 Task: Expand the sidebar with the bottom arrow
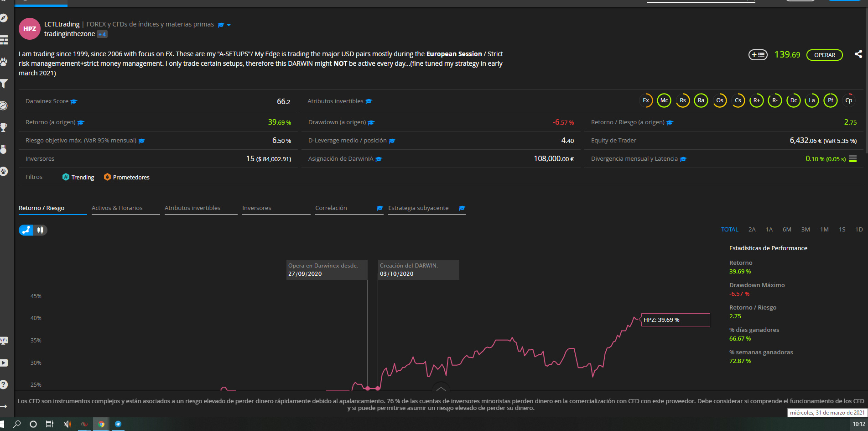click(4, 406)
